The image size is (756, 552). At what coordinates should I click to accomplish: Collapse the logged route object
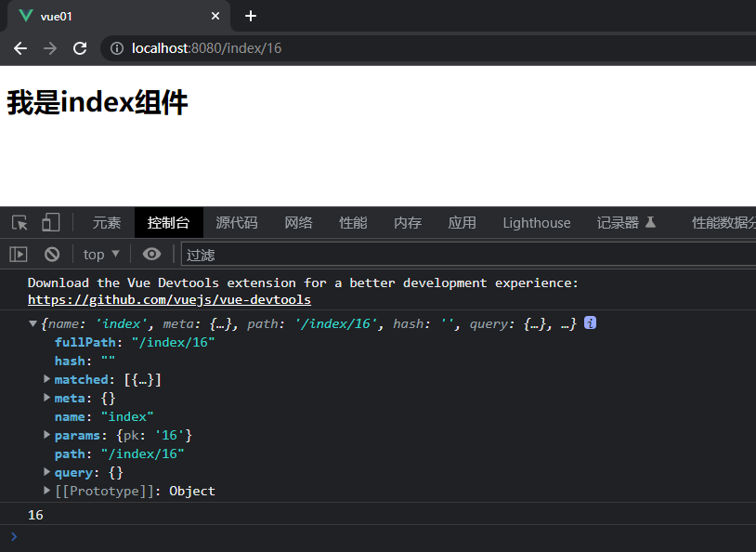pyautogui.click(x=34, y=323)
